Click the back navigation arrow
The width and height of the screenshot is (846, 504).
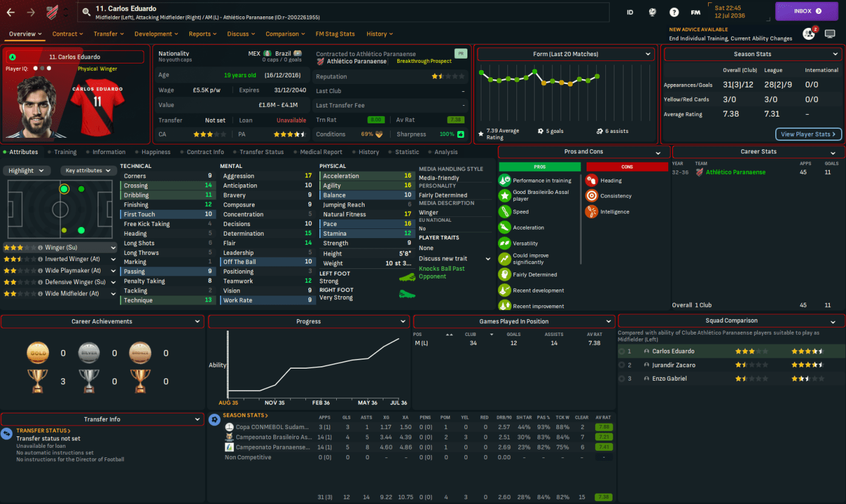point(10,12)
